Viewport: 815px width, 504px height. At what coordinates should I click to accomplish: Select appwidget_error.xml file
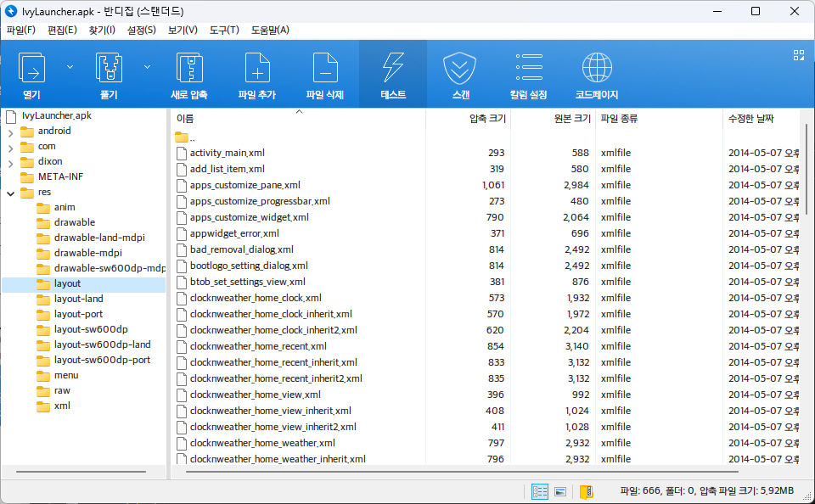click(234, 233)
